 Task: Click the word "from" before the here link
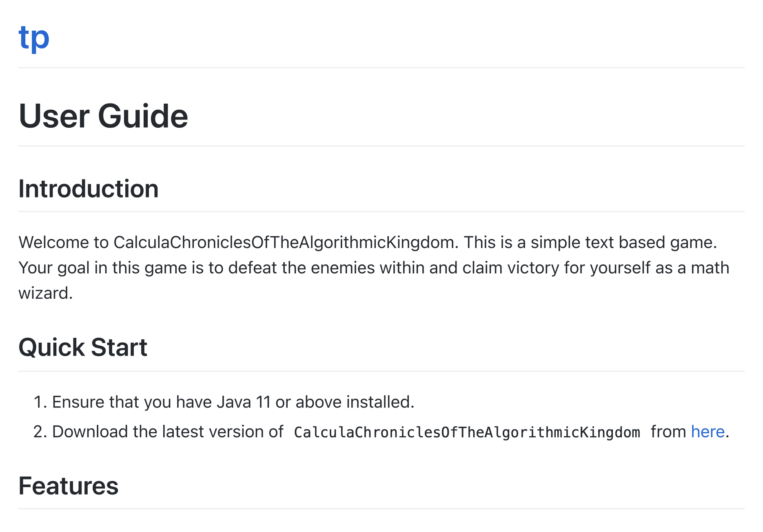point(668,432)
